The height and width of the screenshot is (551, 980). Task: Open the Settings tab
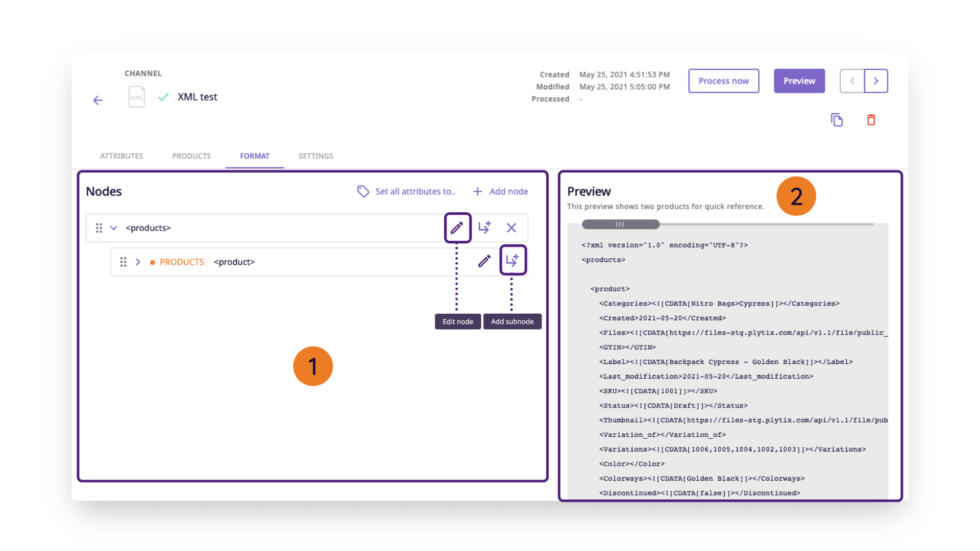315,156
